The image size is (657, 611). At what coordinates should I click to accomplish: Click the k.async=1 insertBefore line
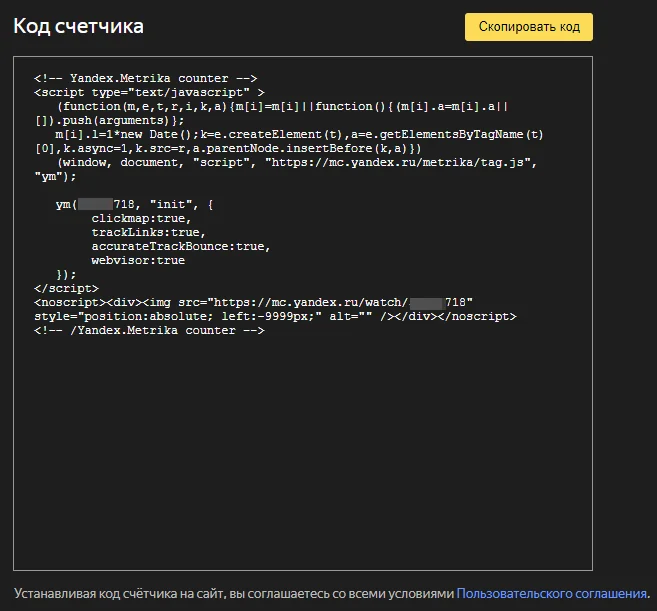[x=228, y=148]
